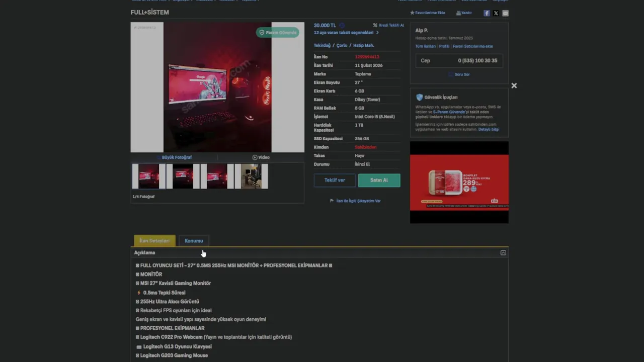Share listing on X
Screen dimensions: 644x362
tap(496, 13)
